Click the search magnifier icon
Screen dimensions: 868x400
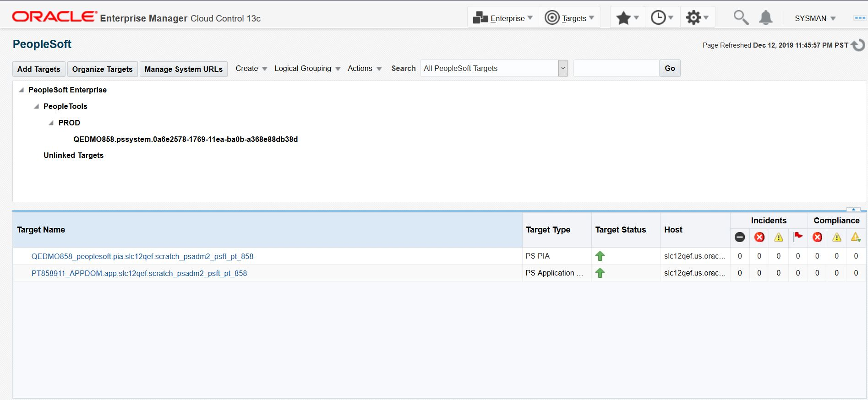(741, 18)
